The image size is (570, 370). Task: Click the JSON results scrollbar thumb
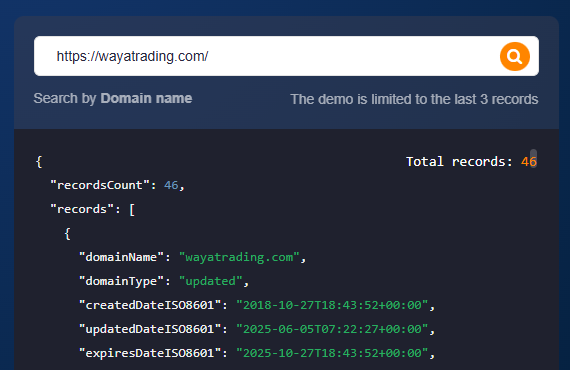(x=533, y=157)
